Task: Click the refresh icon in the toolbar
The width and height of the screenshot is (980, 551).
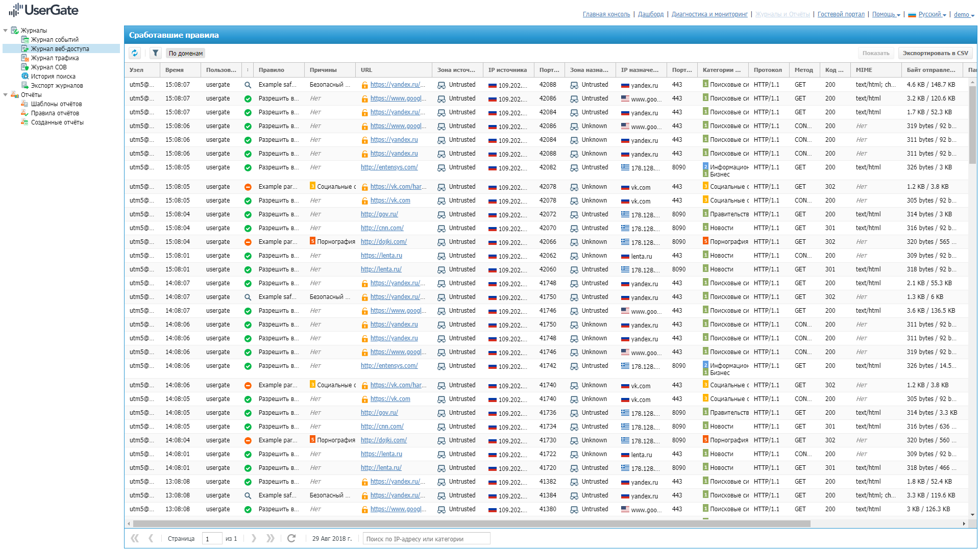Action: 135,53
